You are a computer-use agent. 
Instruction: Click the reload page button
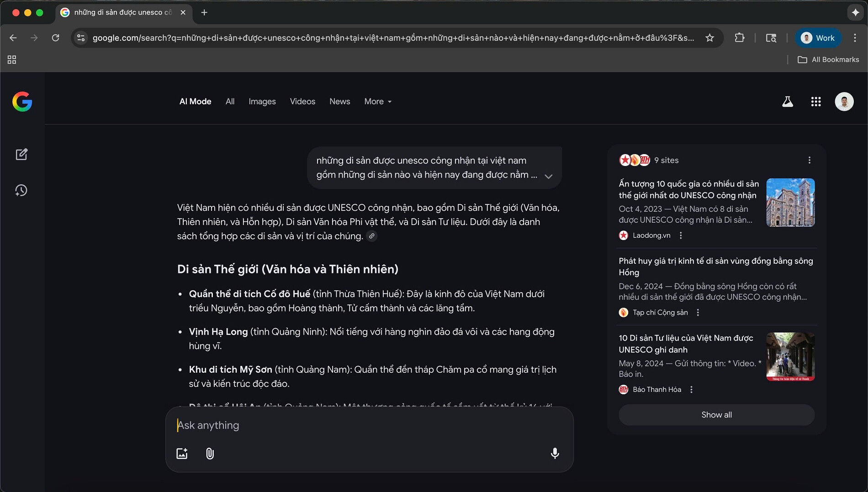56,38
